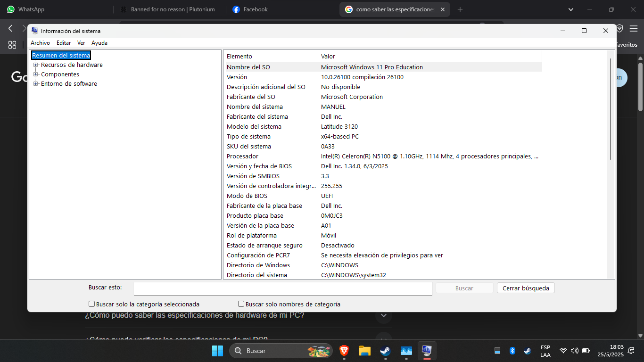Click the ESP LAA language indicator
Screen dimensions: 644x362
point(545,351)
